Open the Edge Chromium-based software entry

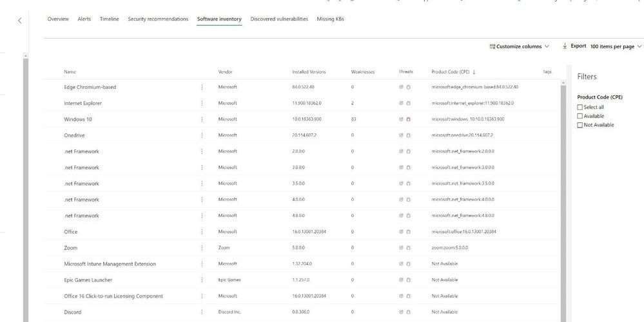click(90, 87)
